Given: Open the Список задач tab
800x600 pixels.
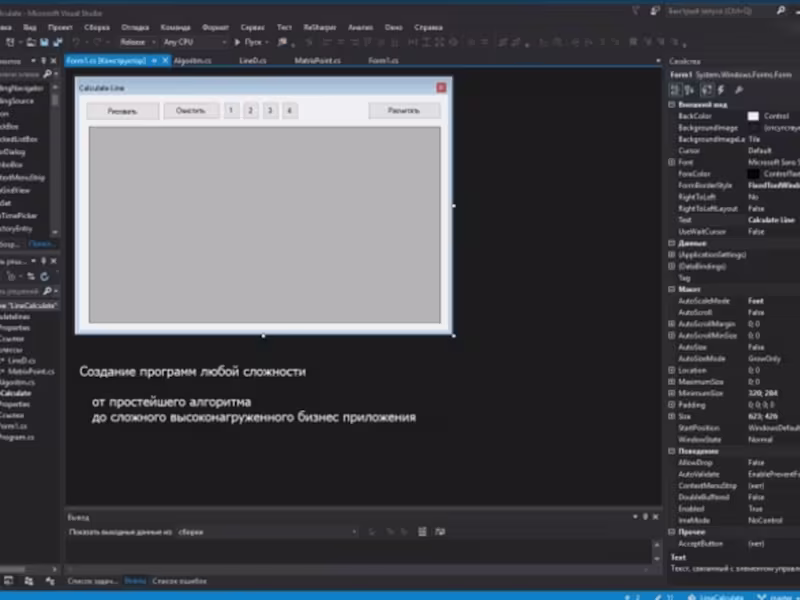Looking at the screenshot, I should (x=92, y=581).
